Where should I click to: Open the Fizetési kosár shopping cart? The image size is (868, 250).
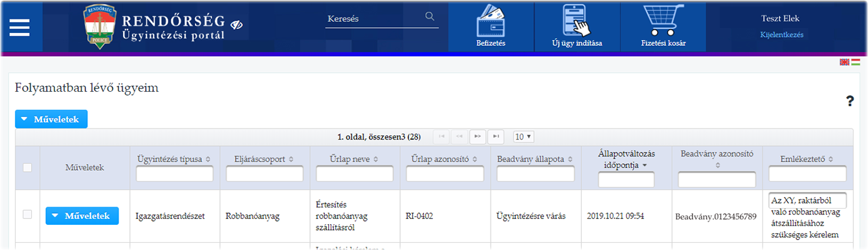[663, 26]
